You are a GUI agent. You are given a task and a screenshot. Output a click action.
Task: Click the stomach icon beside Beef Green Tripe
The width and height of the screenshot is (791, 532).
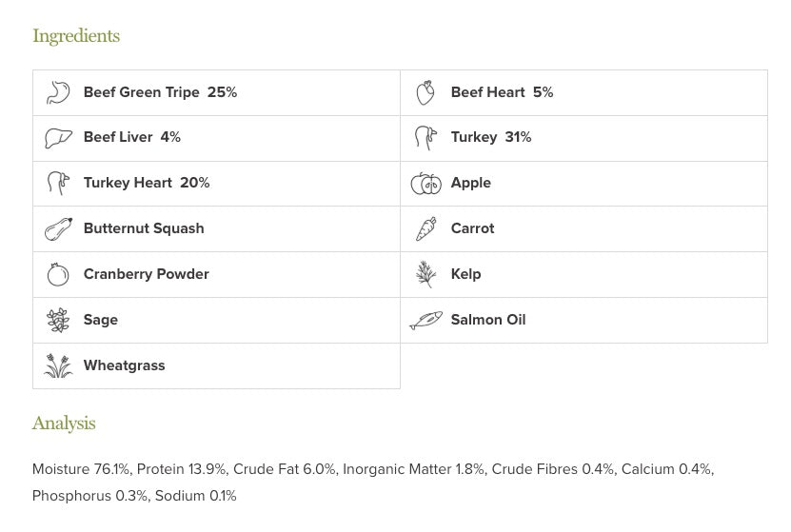tap(58, 92)
